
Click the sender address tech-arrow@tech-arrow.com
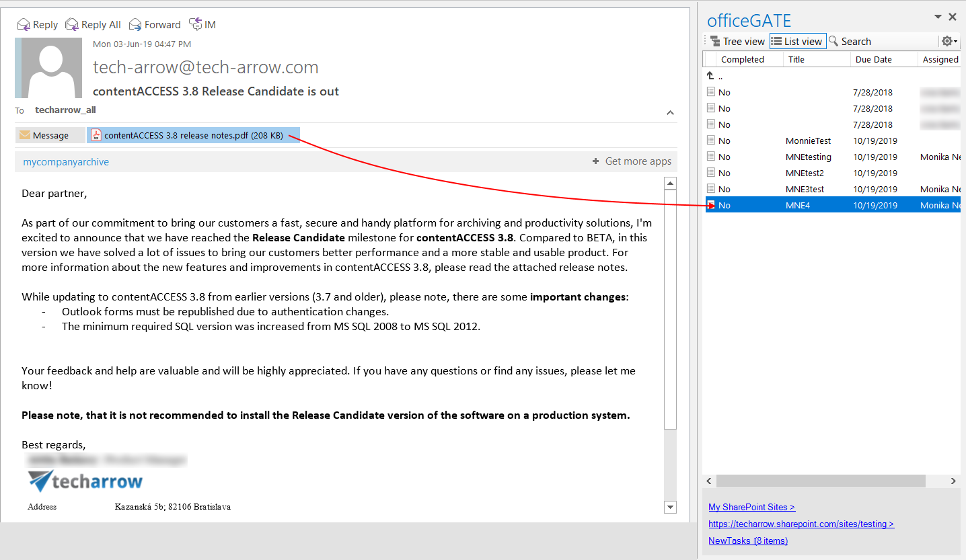point(205,68)
